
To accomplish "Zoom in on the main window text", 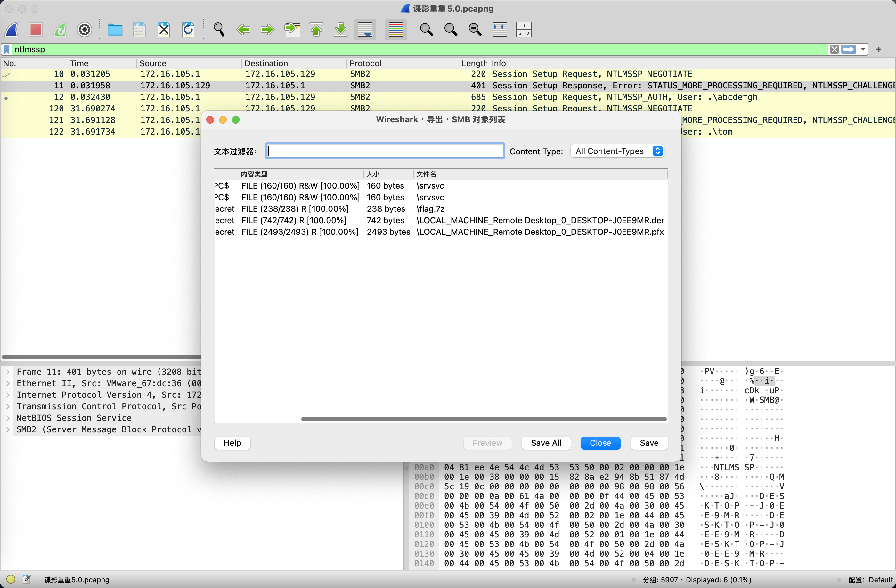I will coord(426,29).
